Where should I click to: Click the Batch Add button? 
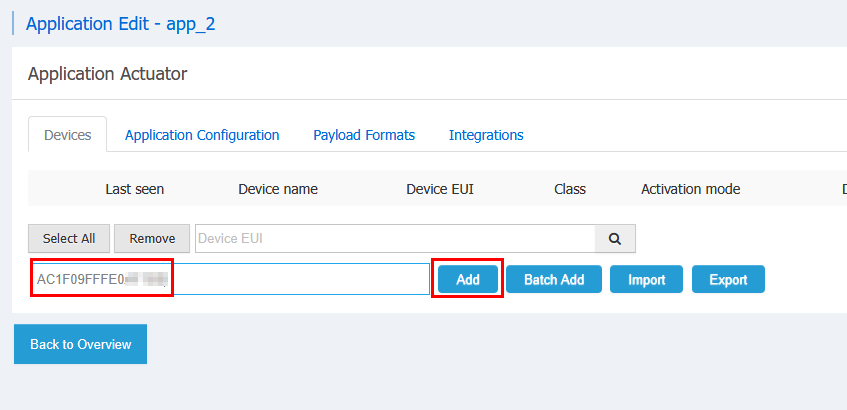[x=554, y=279]
